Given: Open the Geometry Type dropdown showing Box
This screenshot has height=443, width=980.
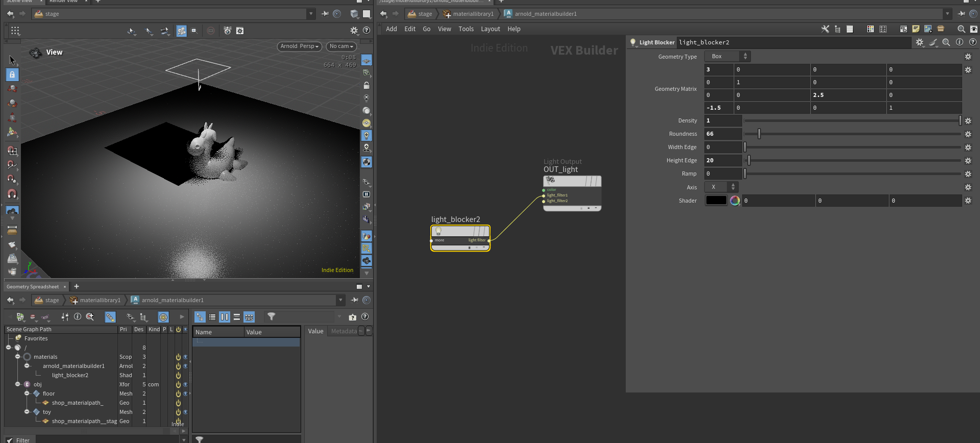Looking at the screenshot, I should tap(727, 56).
